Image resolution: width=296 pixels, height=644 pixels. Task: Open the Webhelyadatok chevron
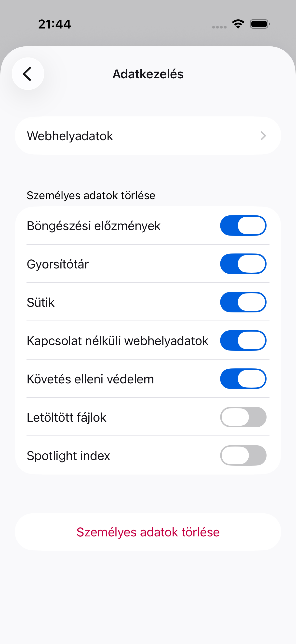pos(263,136)
